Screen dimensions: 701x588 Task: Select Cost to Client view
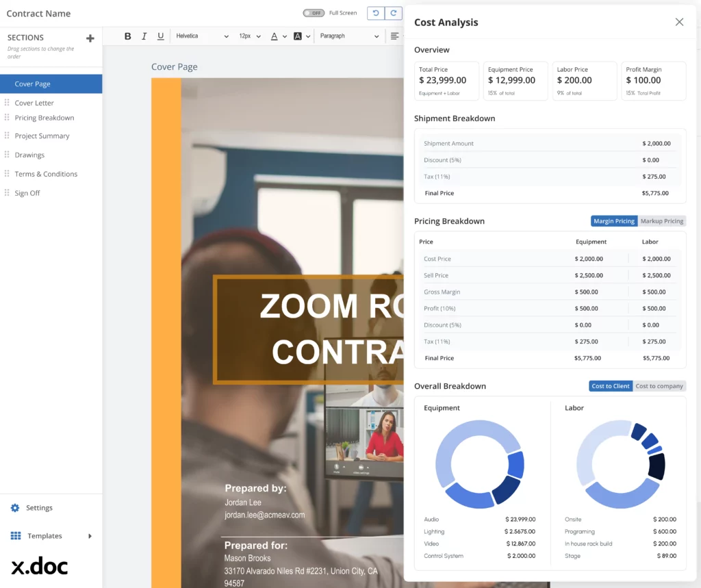(610, 386)
